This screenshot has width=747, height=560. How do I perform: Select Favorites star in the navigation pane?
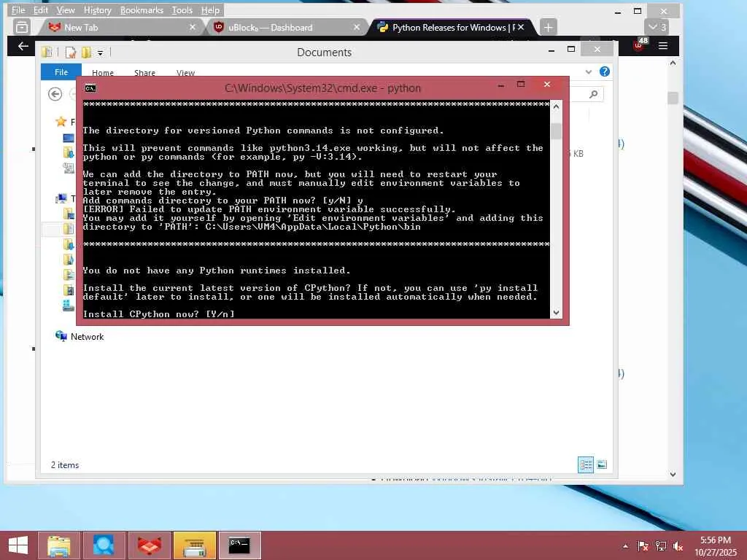click(61, 122)
